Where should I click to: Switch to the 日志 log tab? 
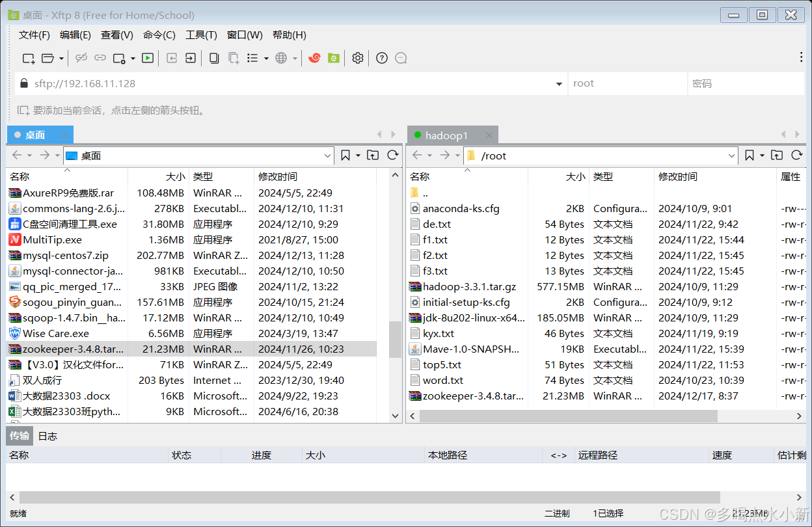47,436
